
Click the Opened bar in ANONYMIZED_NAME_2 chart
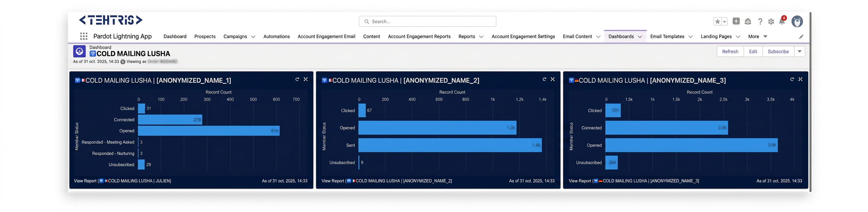(x=437, y=128)
